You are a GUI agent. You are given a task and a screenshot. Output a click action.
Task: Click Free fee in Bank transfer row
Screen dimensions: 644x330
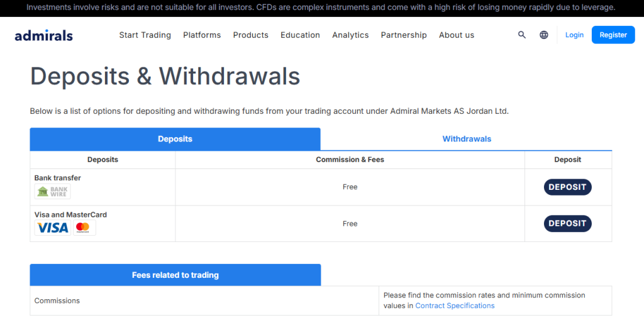[x=350, y=187]
